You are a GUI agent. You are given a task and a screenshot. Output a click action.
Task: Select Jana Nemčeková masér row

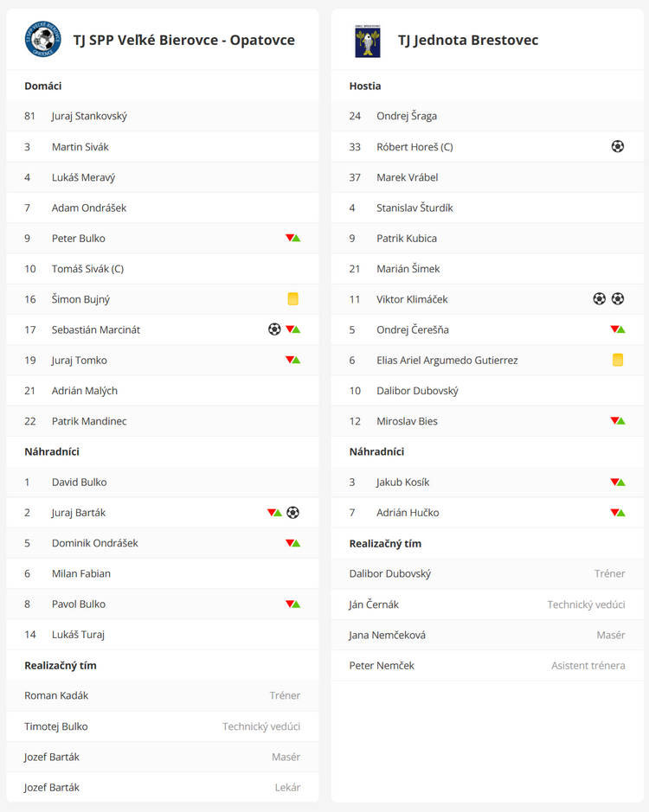[387, 635]
